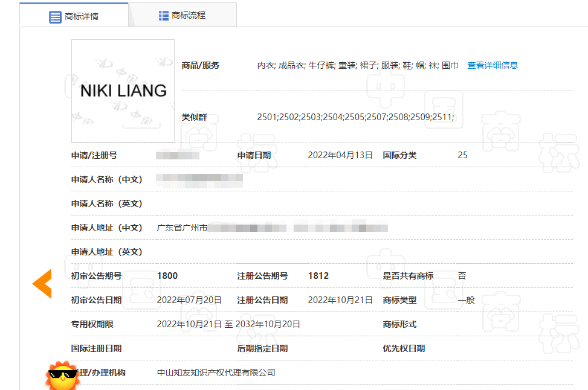588x390 pixels.
Task: Select registration announcement issue number 1812
Action: click(x=318, y=276)
